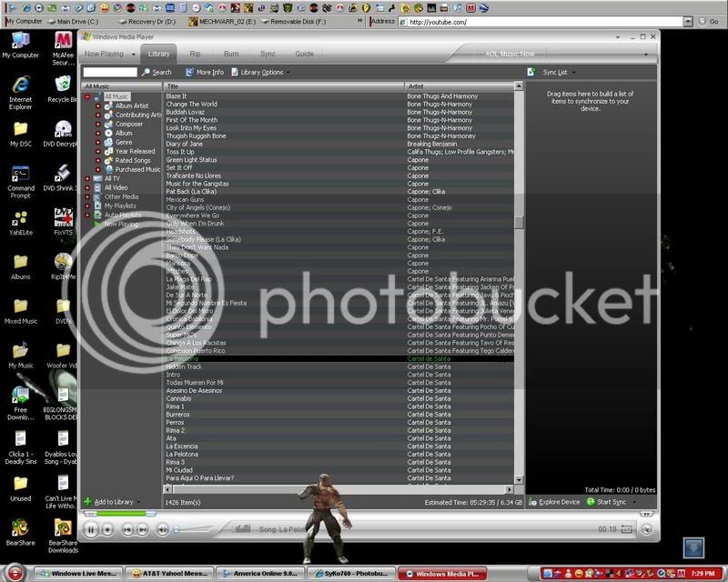
Task: Open the FixVTS desktop icon
Action: point(63,222)
